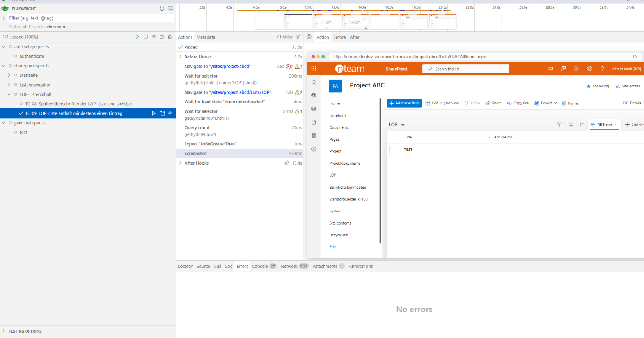
Task: Open the feedback chat icon in the SharePoint header
Action: 563,69
